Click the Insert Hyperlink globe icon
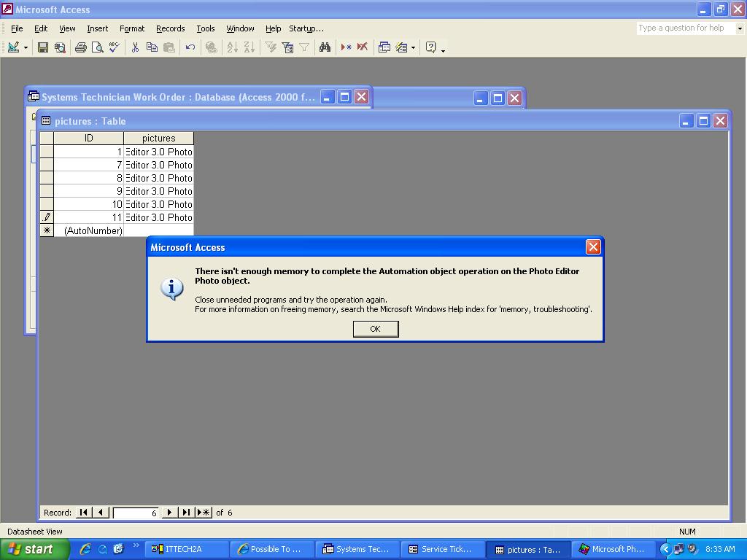 (211, 47)
